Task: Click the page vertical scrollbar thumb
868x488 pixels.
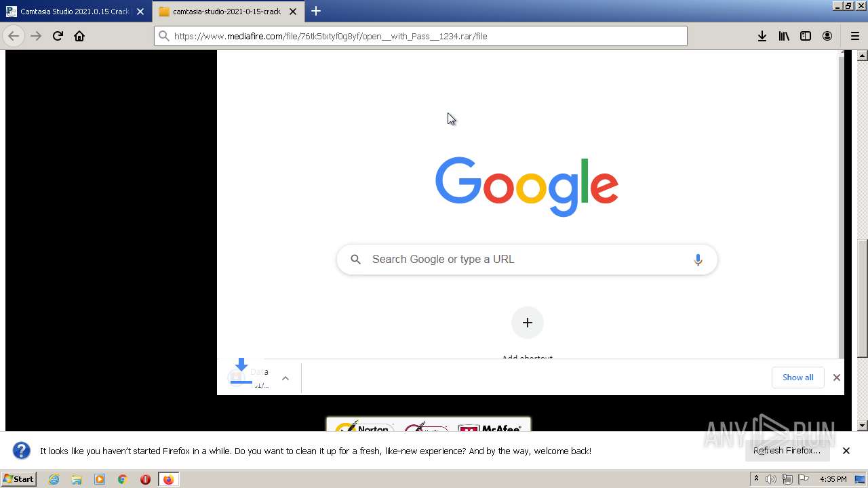Action: [863, 299]
